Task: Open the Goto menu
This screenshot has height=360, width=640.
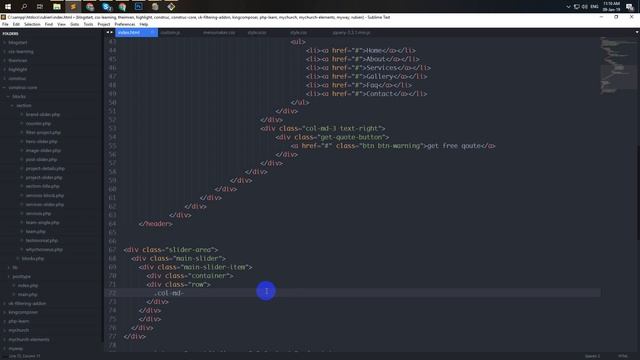Action: (74, 24)
